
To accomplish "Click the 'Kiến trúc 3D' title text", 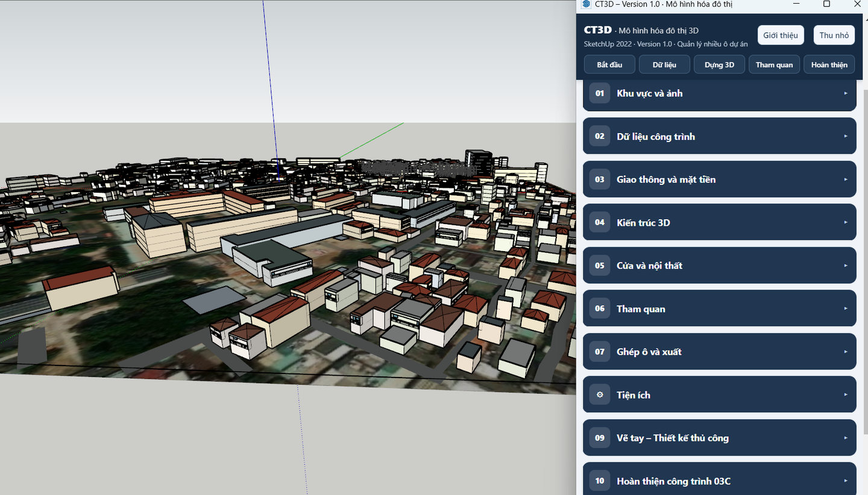I will 643,223.
